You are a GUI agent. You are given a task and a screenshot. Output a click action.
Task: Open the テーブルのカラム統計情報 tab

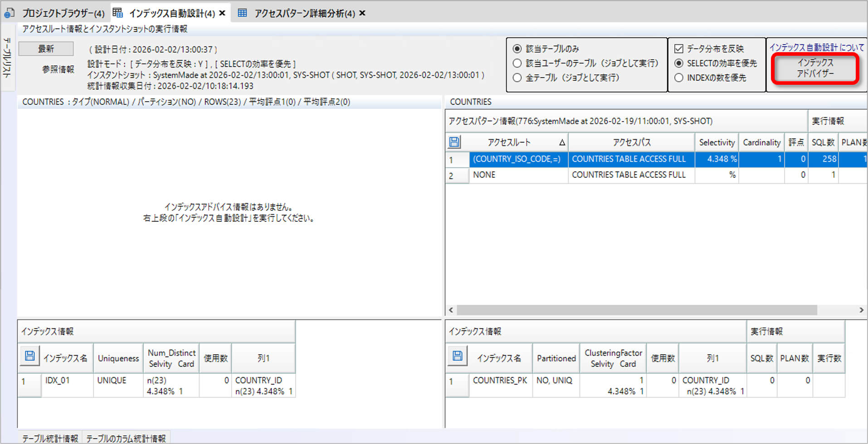point(126,438)
